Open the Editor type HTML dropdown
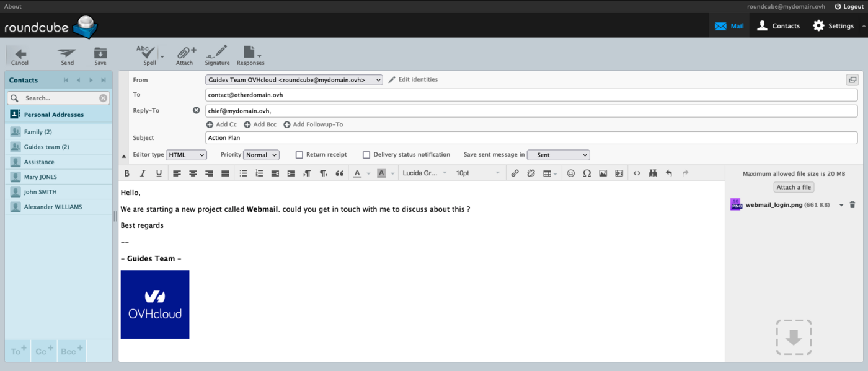 (186, 155)
